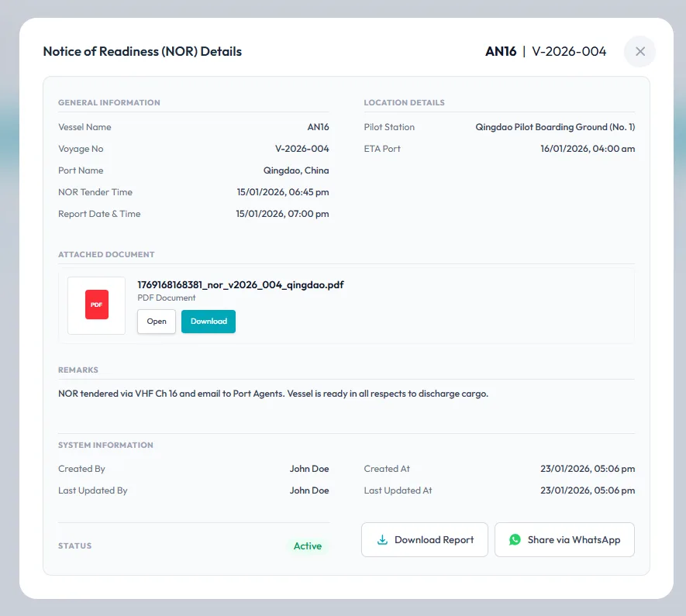Image resolution: width=686 pixels, height=616 pixels.
Task: Open the attached PDF document
Action: click(157, 322)
